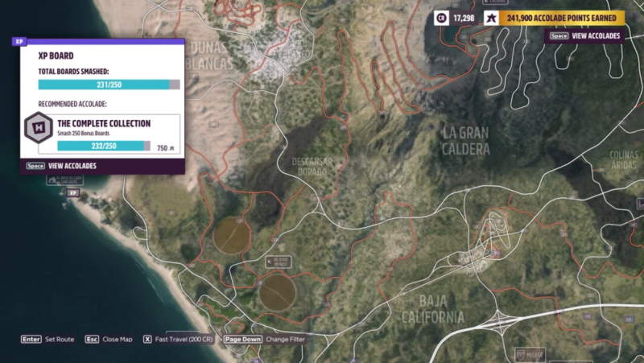Click the 17,298 credits value
Screen dimensions: 644x363
click(464, 18)
